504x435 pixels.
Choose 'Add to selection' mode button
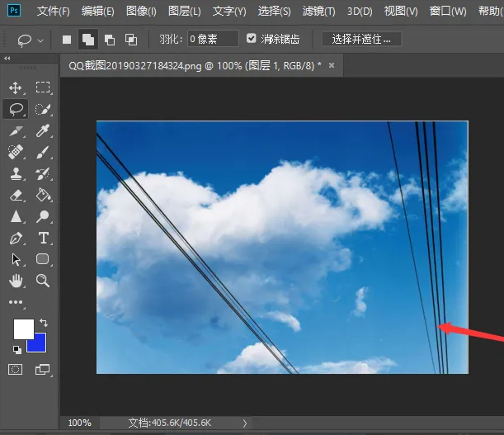pyautogui.click(x=87, y=40)
